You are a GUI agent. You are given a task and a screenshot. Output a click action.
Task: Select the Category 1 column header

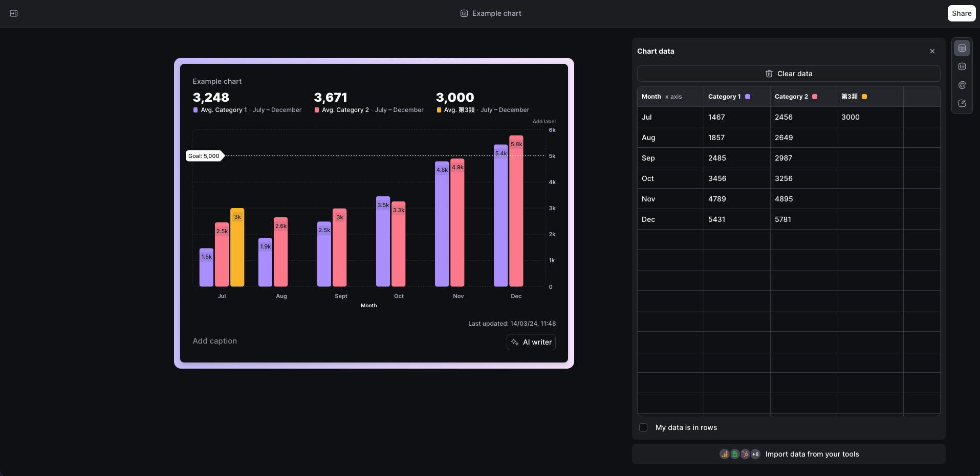(737, 97)
